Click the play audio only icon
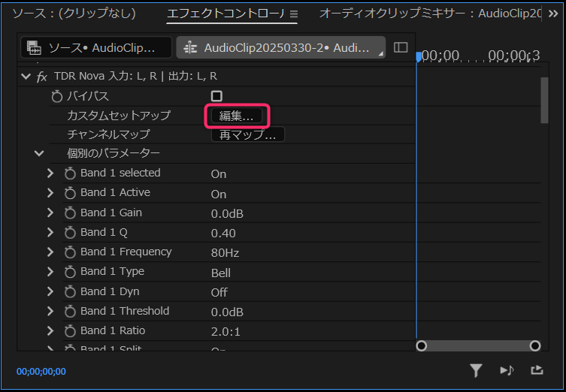Viewport: 566px width, 392px height. coord(507,369)
